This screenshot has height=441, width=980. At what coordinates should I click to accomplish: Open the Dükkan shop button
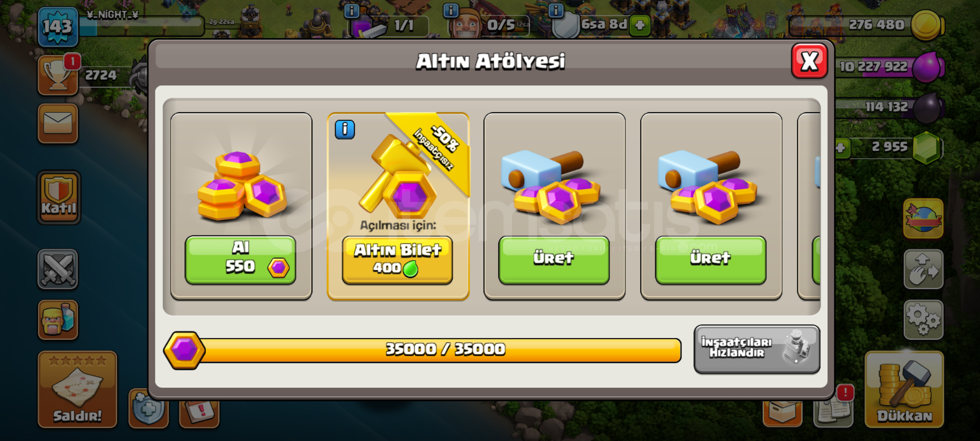[904, 390]
